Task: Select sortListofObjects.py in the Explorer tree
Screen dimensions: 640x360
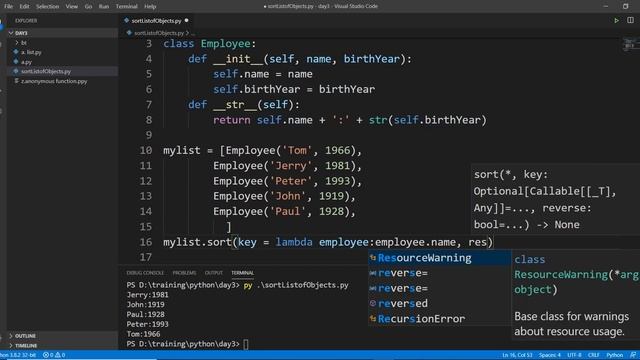Action: point(46,71)
